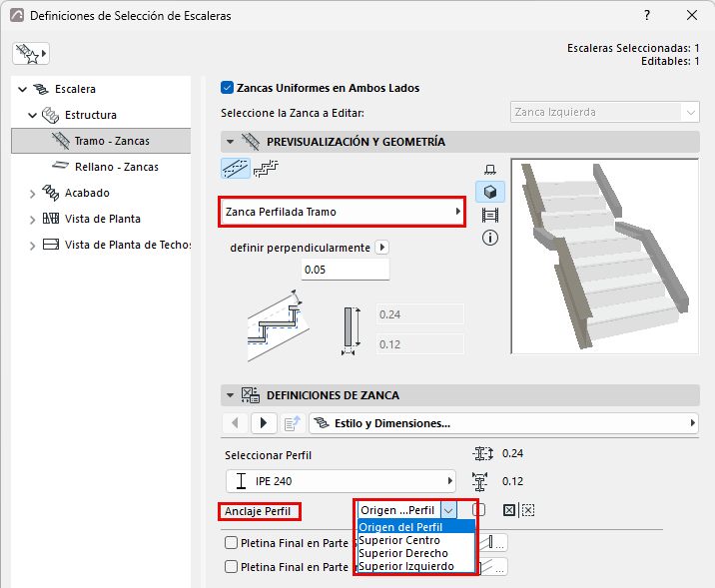Click the solid-box anchor icon
Screen dimensions: 715x588
[x=509, y=510]
